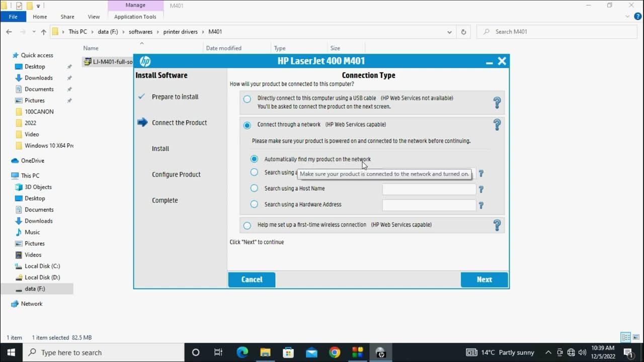Open pinned Downloads under Quick access
Screen dimensions: 644x362
39,78
